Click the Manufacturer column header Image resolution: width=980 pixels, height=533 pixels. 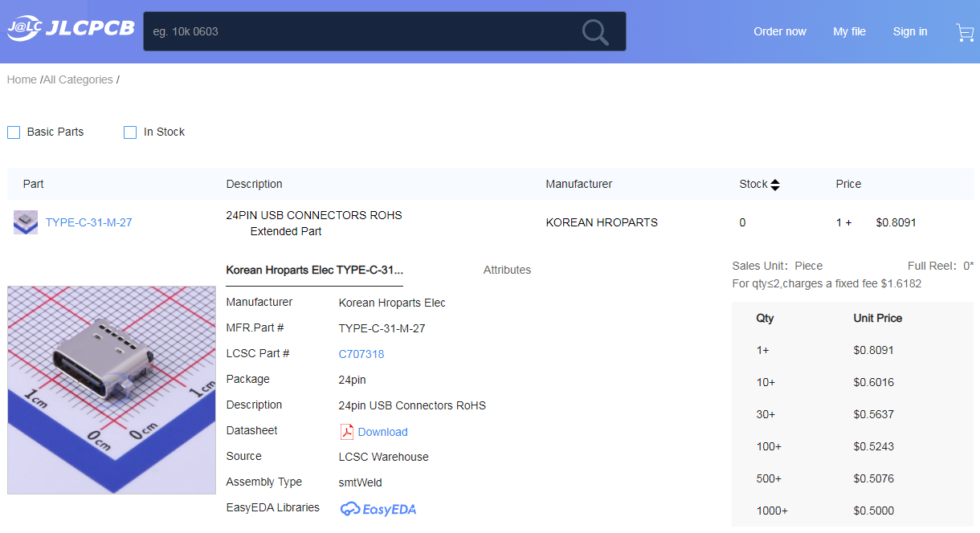pyautogui.click(x=579, y=184)
